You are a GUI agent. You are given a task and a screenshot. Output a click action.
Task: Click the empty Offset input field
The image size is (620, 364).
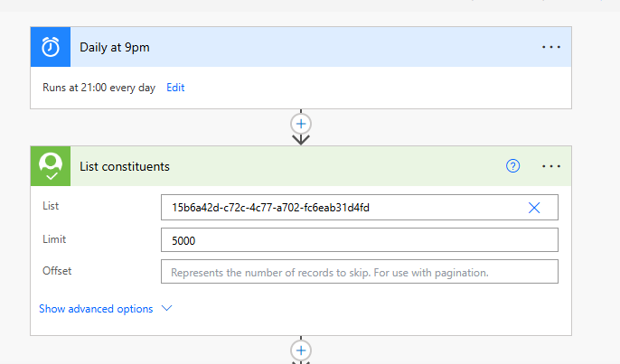359,272
